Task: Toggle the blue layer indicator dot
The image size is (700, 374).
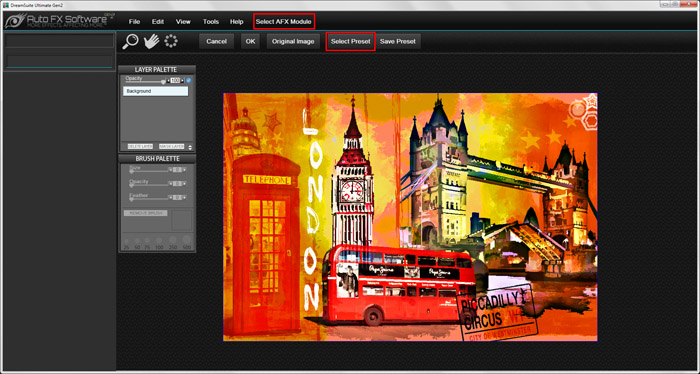Action: tap(189, 80)
